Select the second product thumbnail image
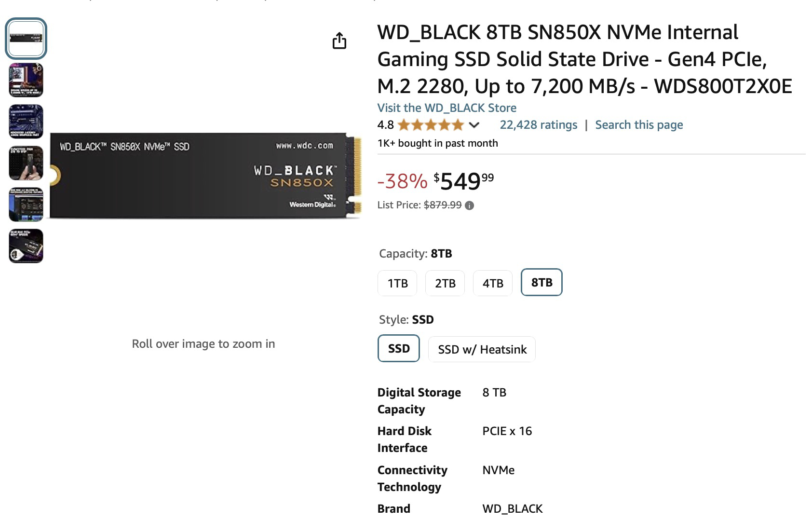 pos(26,80)
